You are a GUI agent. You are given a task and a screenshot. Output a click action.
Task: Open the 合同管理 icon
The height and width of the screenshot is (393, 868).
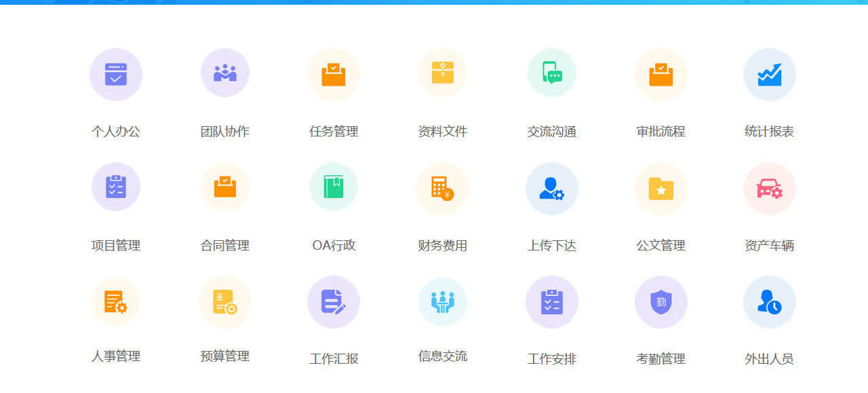point(225,187)
